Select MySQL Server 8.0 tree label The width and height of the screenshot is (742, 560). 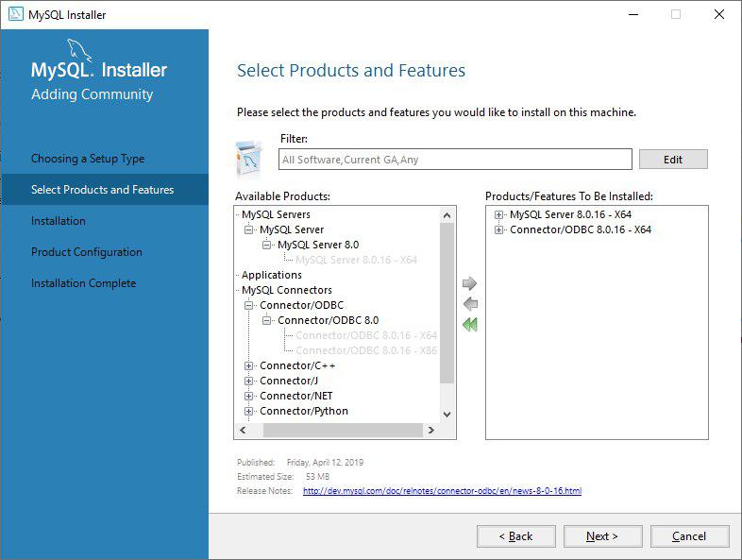pos(318,245)
